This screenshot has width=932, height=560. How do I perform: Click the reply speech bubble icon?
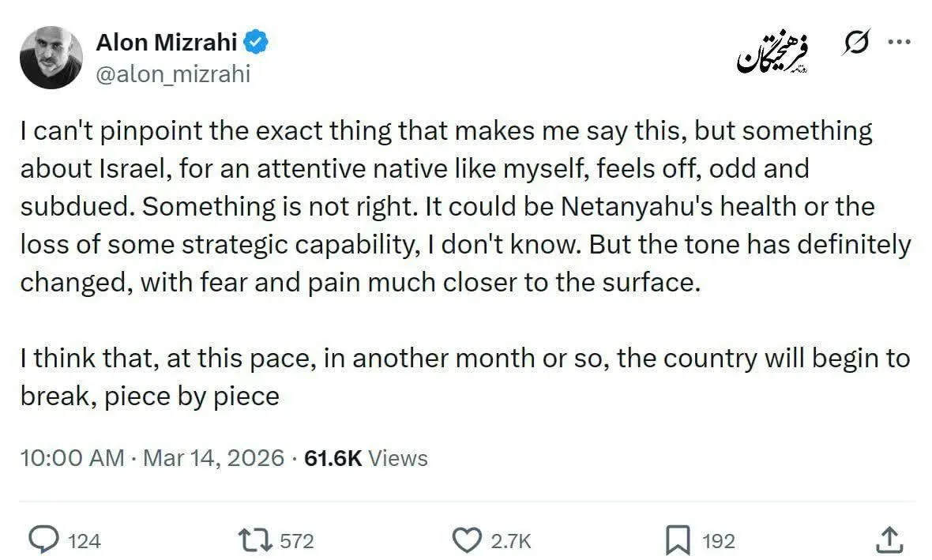pyautogui.click(x=46, y=540)
